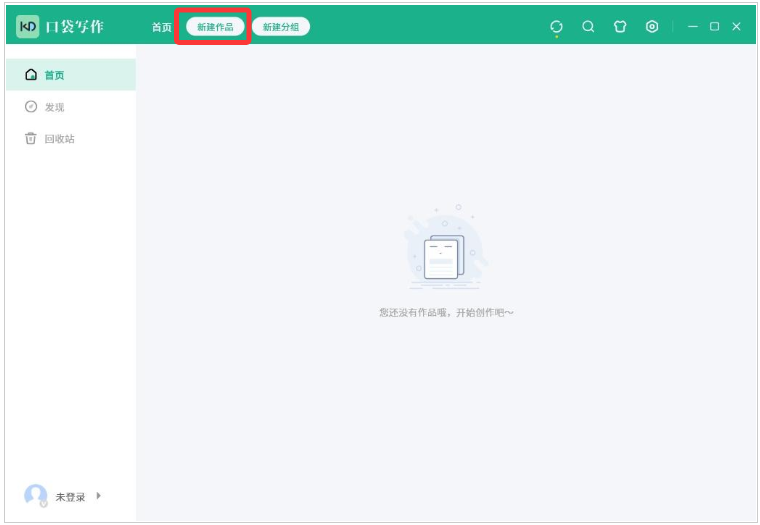
Task: Close the 口袋写作 window
Action: (x=736, y=27)
